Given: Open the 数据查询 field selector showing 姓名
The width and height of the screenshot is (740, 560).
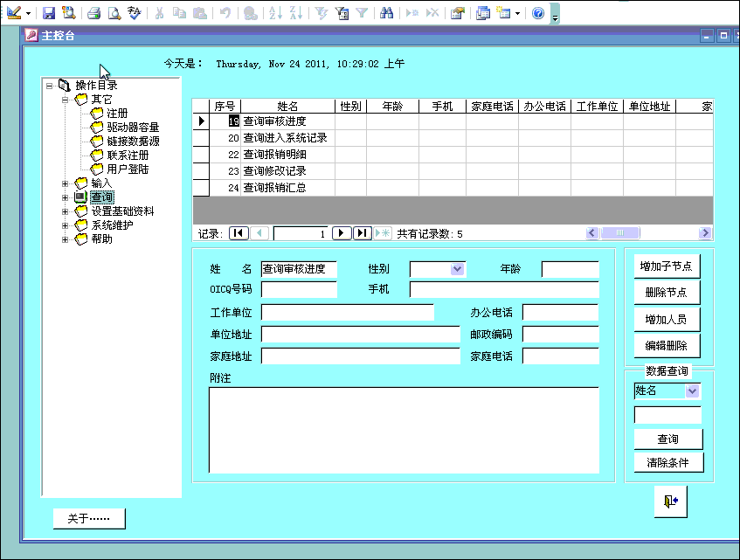Looking at the screenshot, I should tap(692, 391).
